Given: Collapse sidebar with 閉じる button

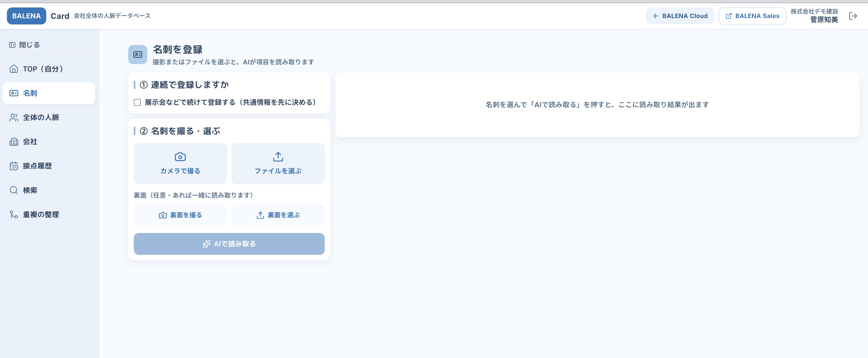Looking at the screenshot, I should click(49, 45).
